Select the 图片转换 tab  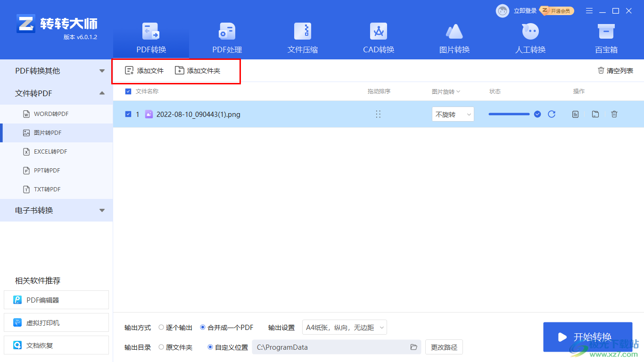pyautogui.click(x=454, y=39)
